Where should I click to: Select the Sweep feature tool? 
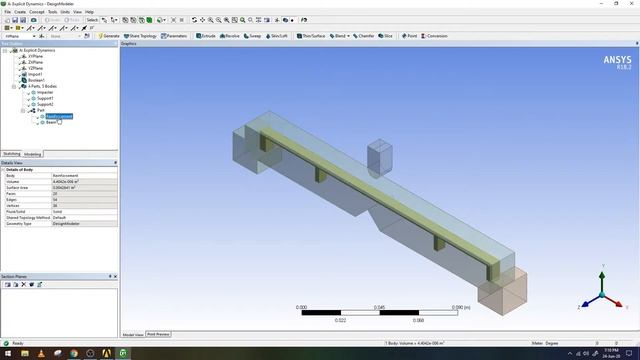252,36
